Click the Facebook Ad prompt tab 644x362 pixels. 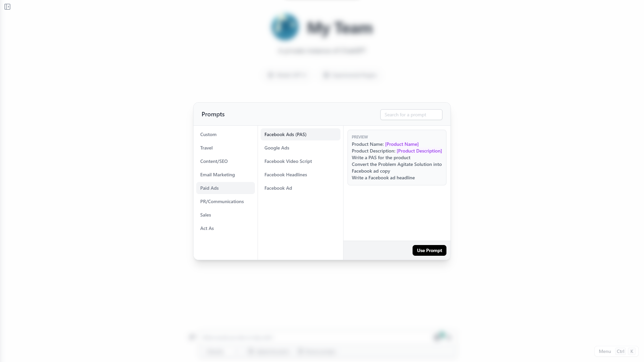278,188
